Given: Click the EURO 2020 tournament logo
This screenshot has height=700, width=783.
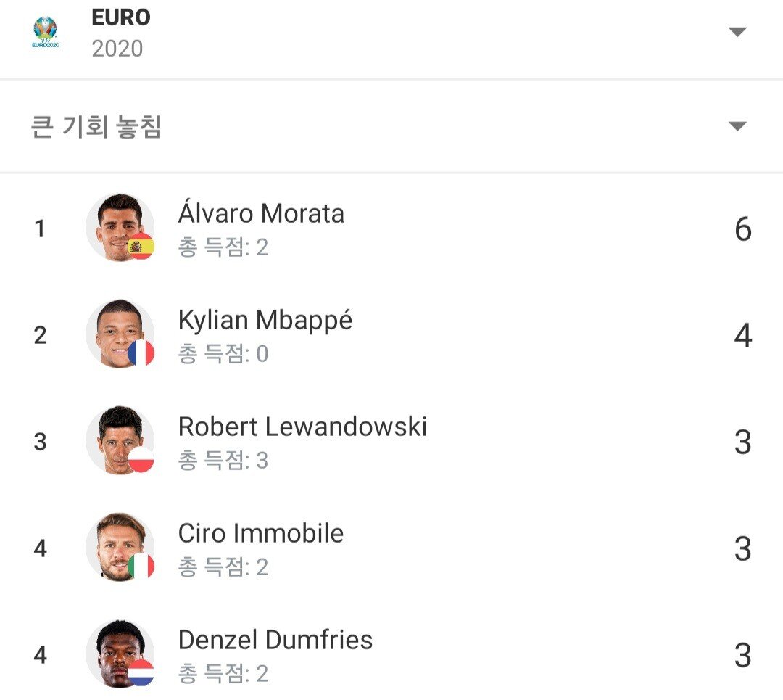Looking at the screenshot, I should pos(45,33).
